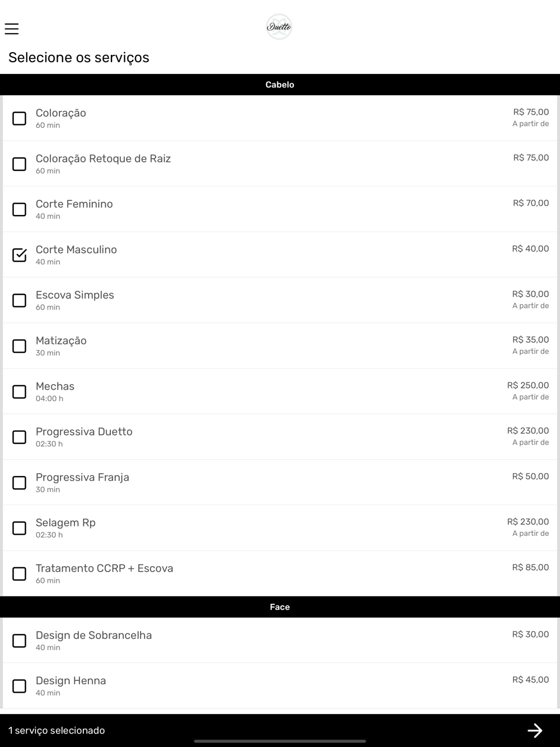Check Design de Sobrancelha checkbox
The image size is (560, 747).
pos(20,641)
